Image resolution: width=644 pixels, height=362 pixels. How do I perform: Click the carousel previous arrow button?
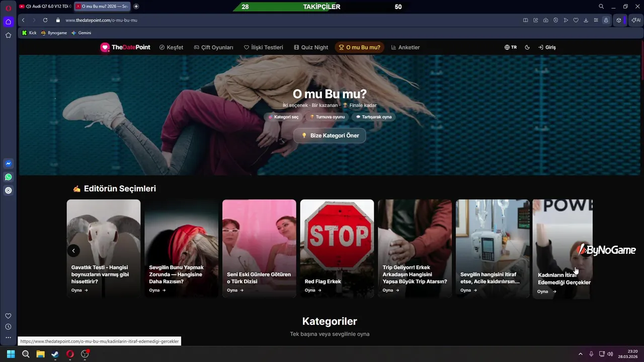click(73, 250)
